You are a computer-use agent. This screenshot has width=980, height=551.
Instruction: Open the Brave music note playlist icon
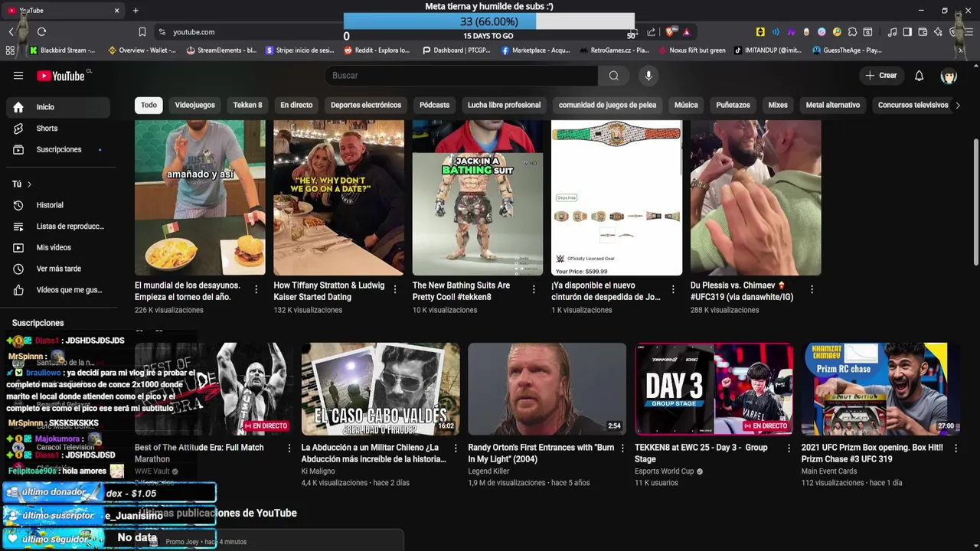pos(892,32)
